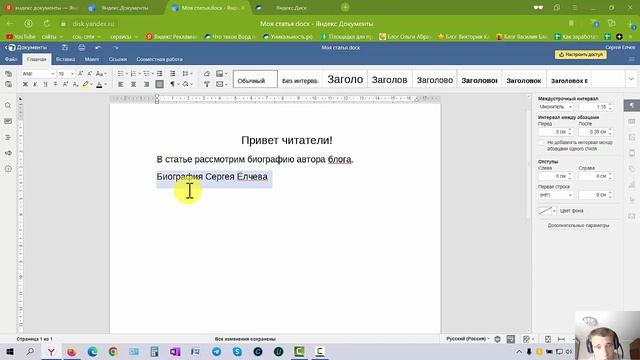
Task: Open the font size dropdown
Action: [x=72, y=73]
